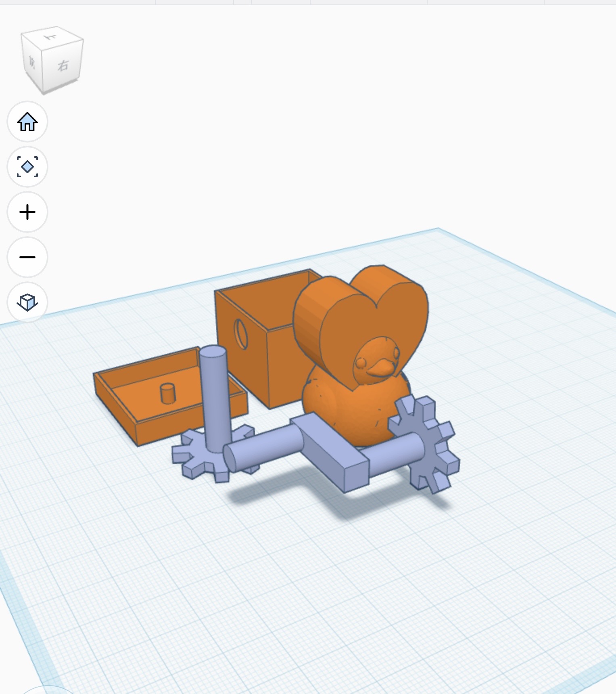
Task: Fit all objects in view
Action: [27, 167]
